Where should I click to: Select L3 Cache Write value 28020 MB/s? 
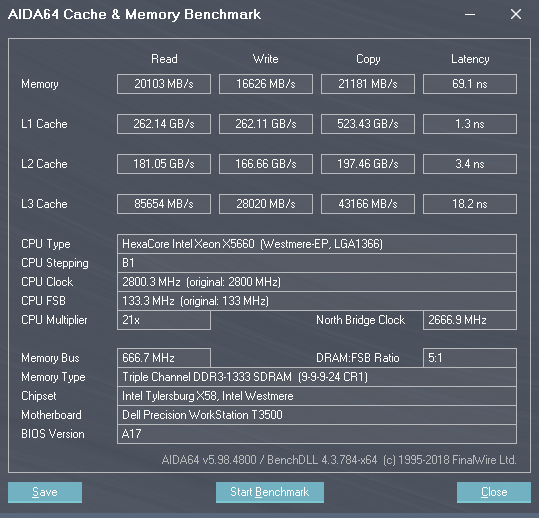(266, 204)
